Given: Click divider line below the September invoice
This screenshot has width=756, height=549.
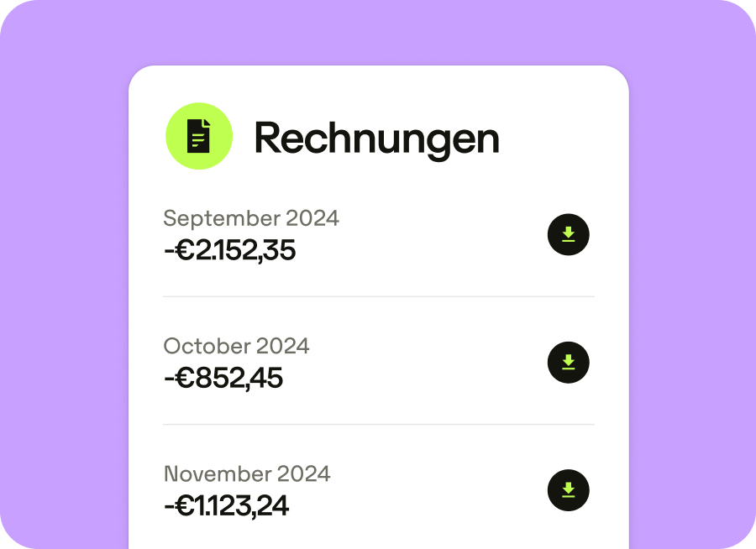Looking at the screenshot, I should [x=378, y=296].
